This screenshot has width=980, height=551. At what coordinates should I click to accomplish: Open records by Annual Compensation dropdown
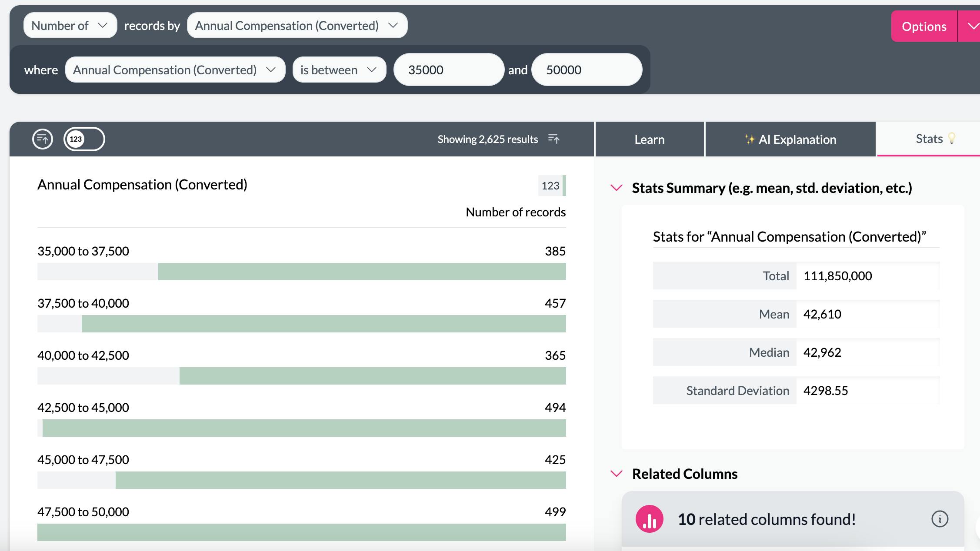pyautogui.click(x=297, y=26)
